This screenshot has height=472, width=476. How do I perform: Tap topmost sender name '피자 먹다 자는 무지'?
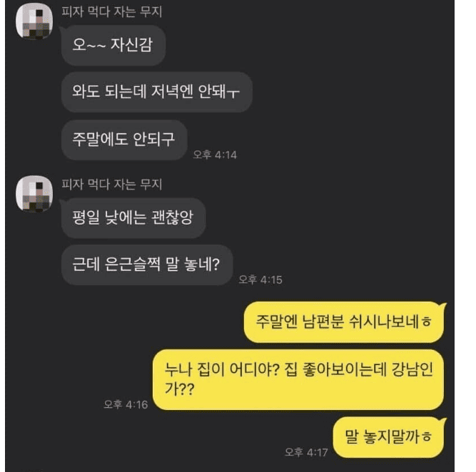112,11
